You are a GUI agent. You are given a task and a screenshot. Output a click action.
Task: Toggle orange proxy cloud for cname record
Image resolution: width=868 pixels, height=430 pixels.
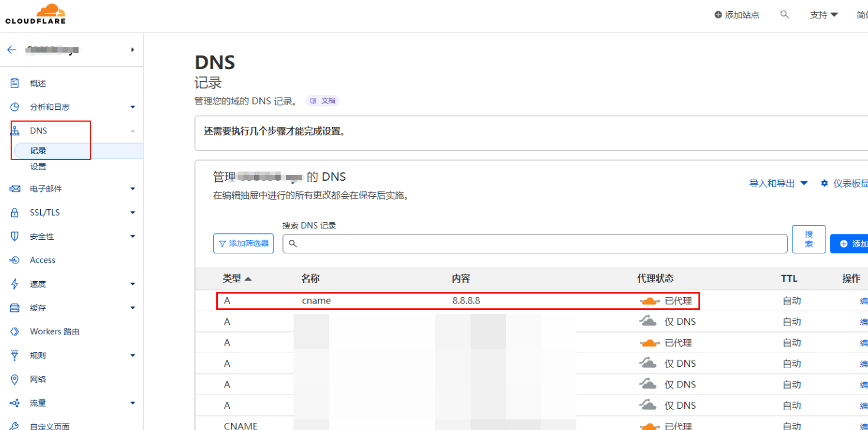point(649,301)
